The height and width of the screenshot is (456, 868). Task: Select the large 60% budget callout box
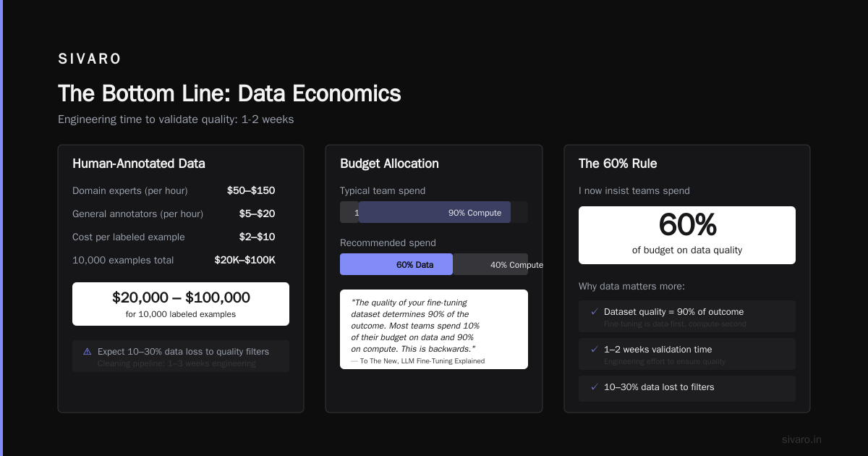coord(687,235)
